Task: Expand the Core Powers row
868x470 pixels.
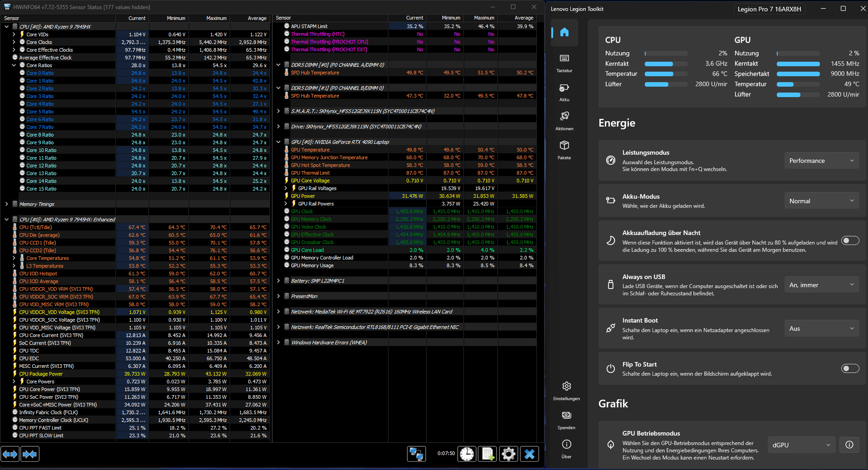Action: coord(14,382)
